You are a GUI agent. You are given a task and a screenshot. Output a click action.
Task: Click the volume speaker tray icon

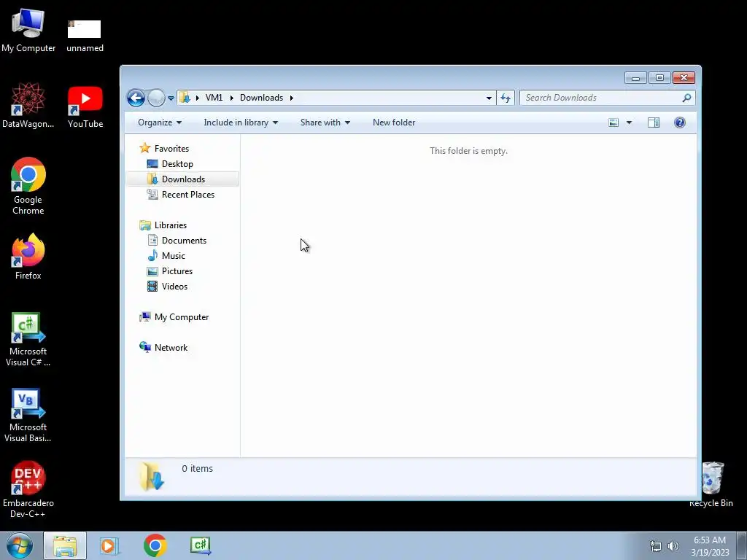coord(673,546)
